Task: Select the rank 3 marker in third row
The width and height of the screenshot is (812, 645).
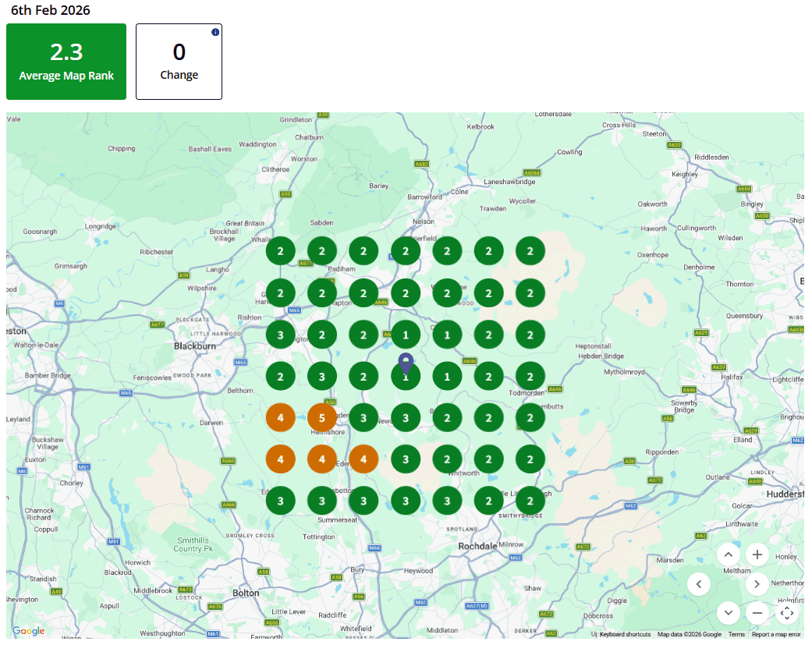Action: tap(280, 335)
